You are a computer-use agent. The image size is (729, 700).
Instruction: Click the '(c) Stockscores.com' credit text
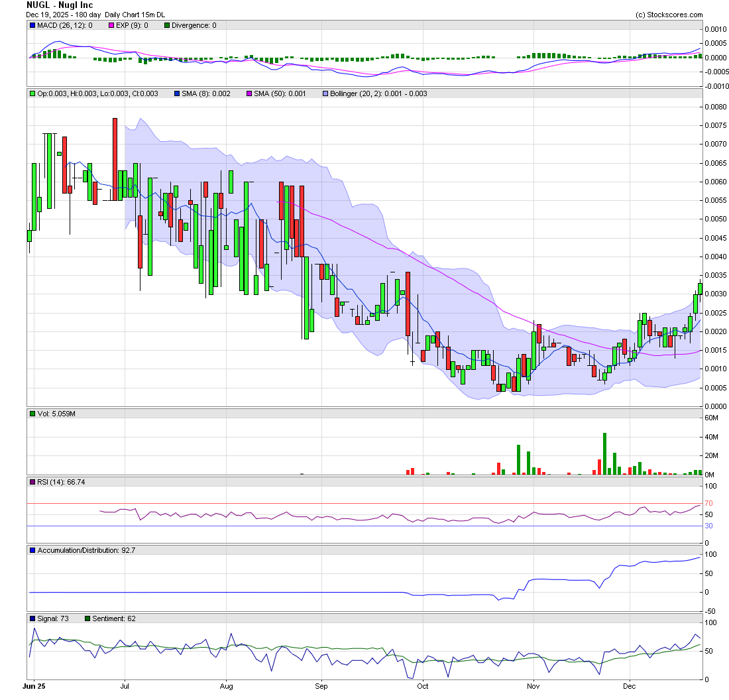[x=669, y=15]
